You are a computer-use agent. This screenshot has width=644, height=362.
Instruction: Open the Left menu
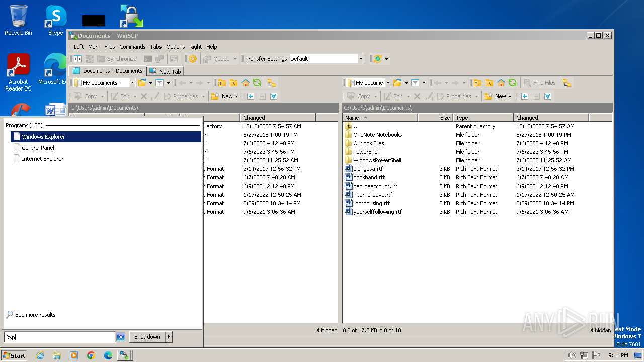coord(79,47)
